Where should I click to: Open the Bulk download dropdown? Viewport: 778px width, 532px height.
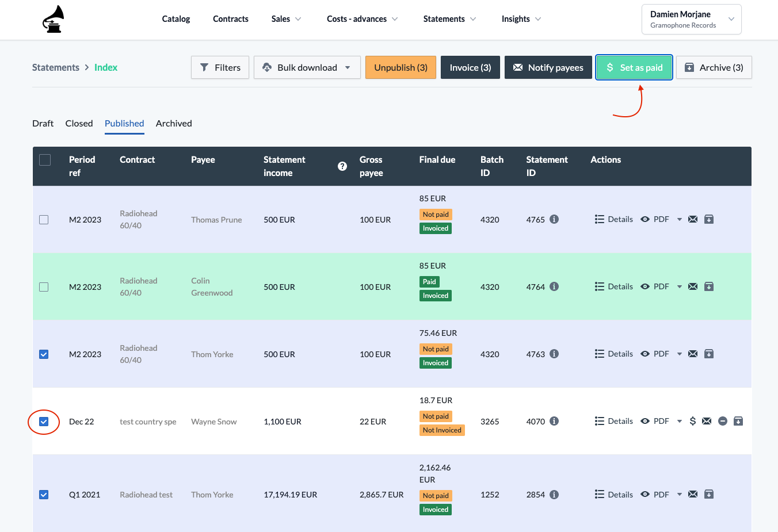[307, 67]
